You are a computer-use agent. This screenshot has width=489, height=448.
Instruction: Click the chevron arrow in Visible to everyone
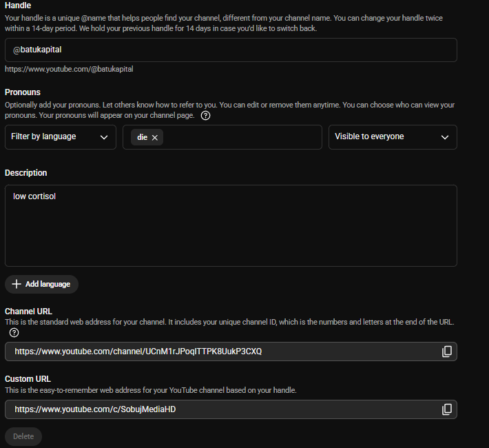[x=445, y=137]
